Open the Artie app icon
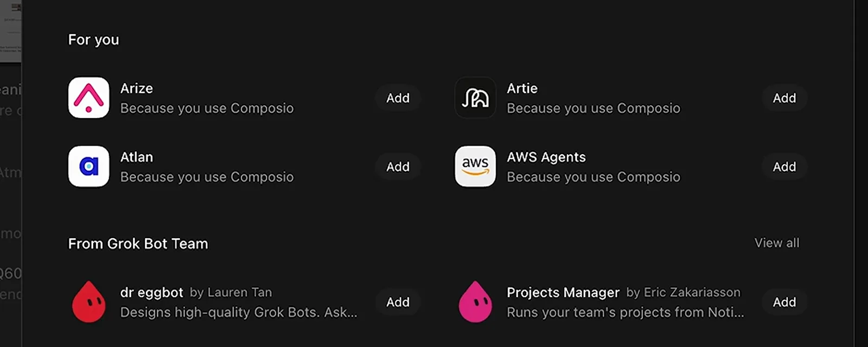The height and width of the screenshot is (347, 868). point(475,98)
